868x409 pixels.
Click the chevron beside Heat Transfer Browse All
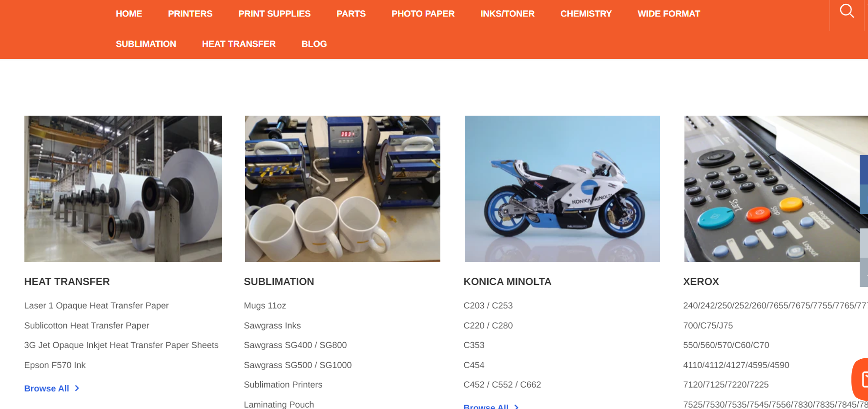click(77, 389)
